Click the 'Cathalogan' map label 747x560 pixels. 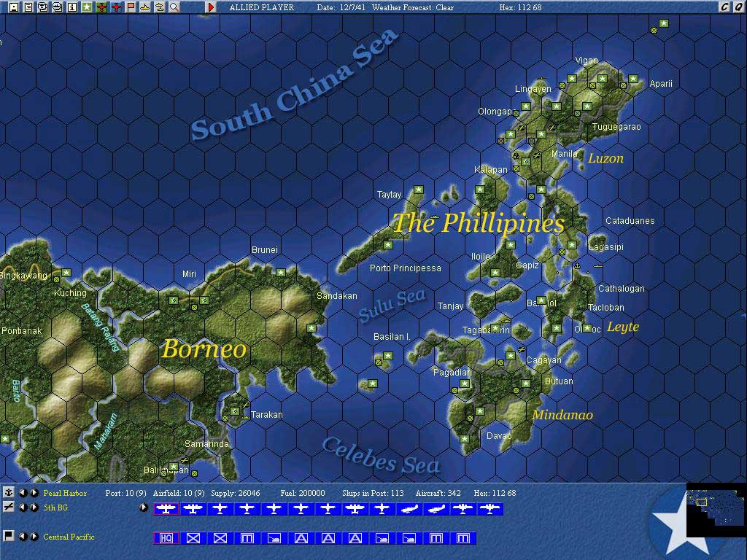[622, 288]
